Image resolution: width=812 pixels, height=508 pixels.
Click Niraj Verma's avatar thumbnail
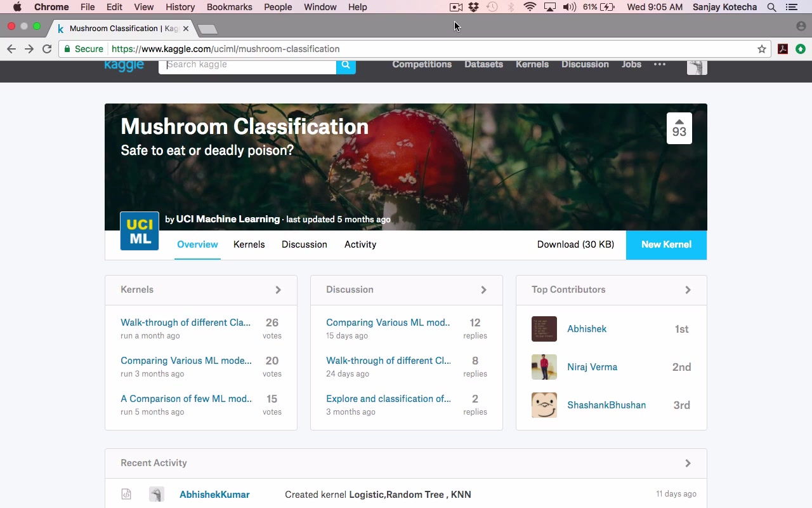click(544, 367)
